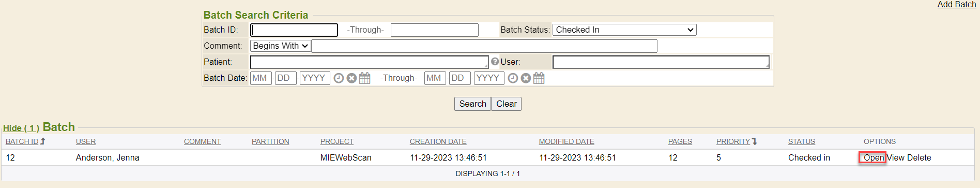Click into the Patient text field
This screenshot has width=980, height=188.
pyautogui.click(x=369, y=62)
